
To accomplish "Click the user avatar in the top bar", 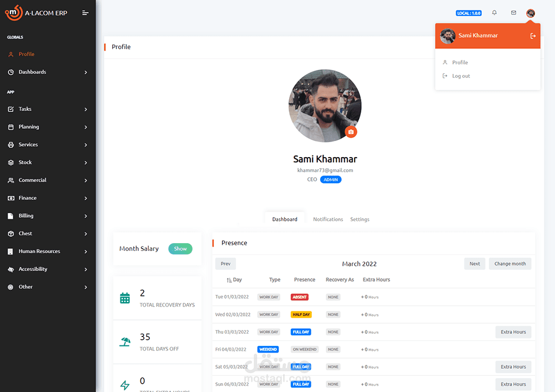I will 530,13.
